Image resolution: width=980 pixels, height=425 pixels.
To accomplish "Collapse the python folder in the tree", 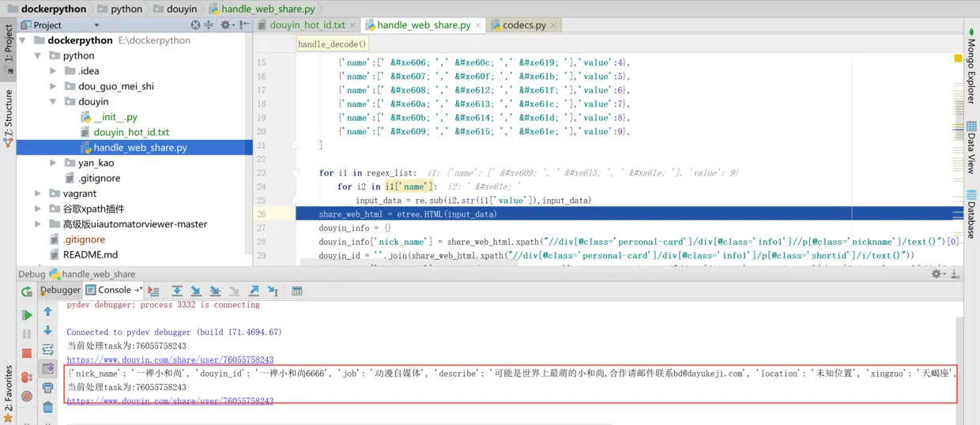I will 37,55.
